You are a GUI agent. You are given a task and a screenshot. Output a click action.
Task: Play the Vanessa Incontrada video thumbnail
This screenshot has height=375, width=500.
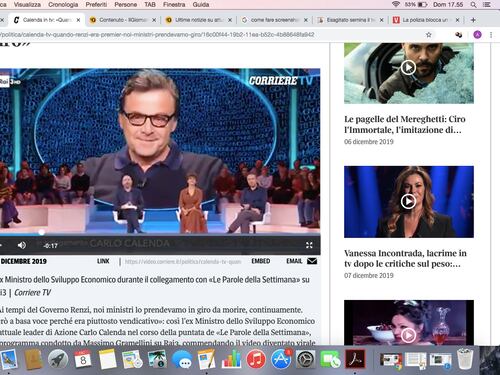click(408, 201)
